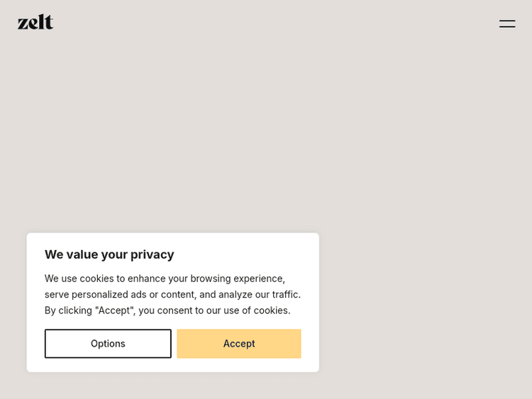Viewport: 532px width, 399px height.
Task: Click the sentence about clicking "Accept"
Action: click(167, 310)
